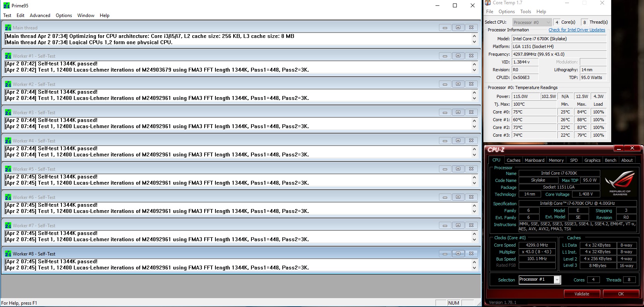Click the Worker #6 Self-Test window icon
The image size is (644, 307).
pos(8,197)
